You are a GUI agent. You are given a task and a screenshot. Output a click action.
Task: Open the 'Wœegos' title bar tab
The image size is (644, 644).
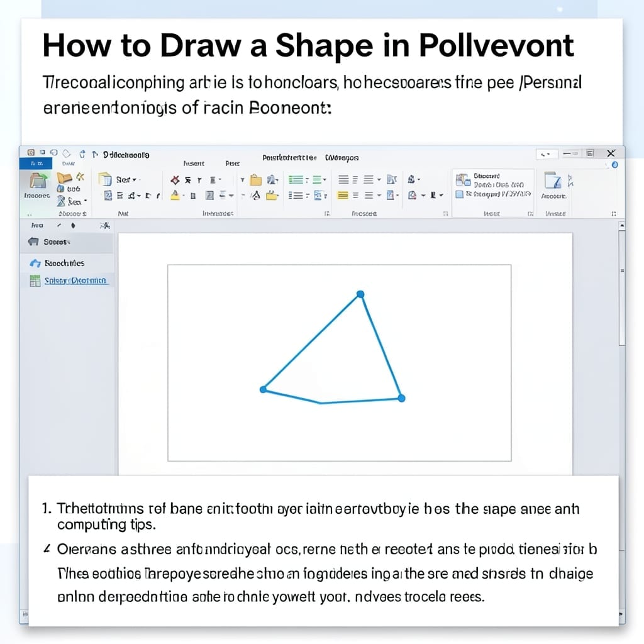click(x=341, y=158)
